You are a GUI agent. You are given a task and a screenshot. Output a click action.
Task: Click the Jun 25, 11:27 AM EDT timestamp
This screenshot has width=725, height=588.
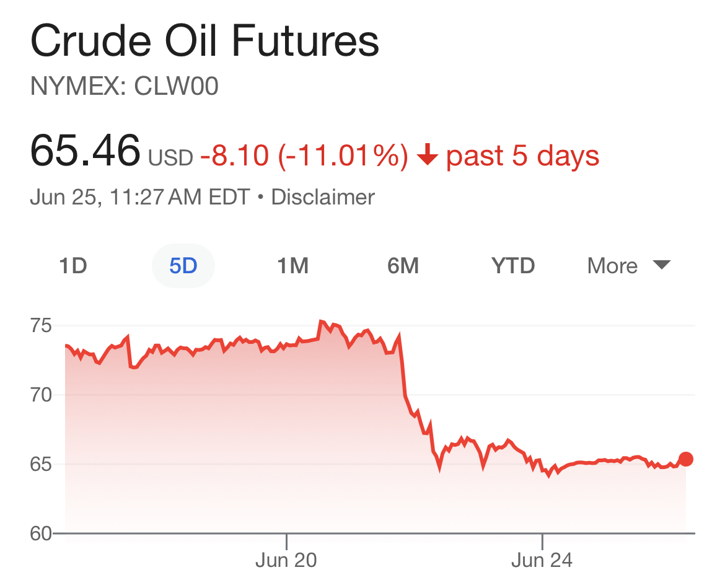pyautogui.click(x=139, y=197)
